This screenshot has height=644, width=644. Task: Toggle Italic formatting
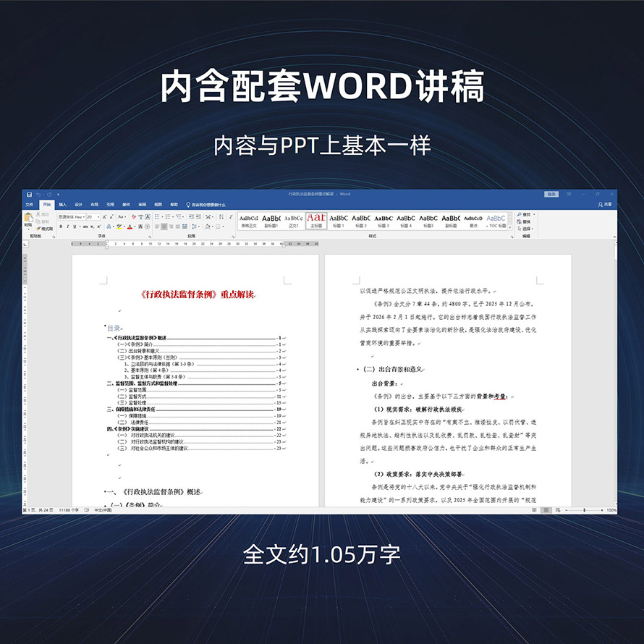pyautogui.click(x=68, y=226)
